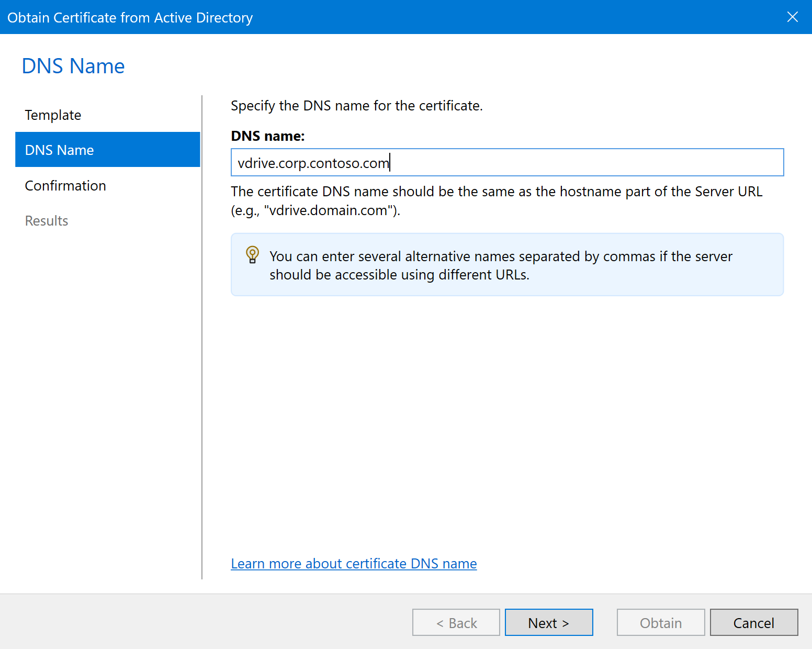This screenshot has width=812, height=649.
Task: Click the Obtain button
Action: point(660,623)
